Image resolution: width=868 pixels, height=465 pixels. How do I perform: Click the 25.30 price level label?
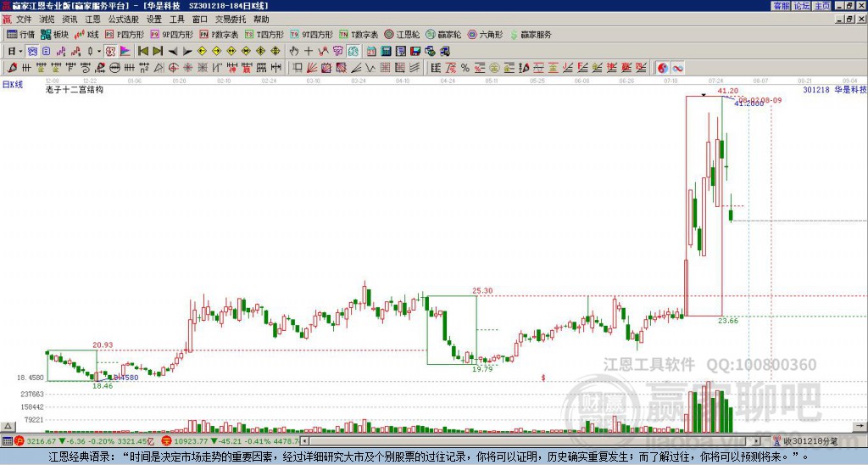point(482,290)
